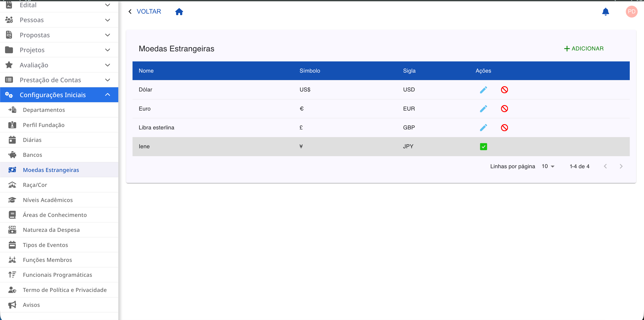Open Departamentos submenu item
The image size is (644, 320).
click(x=59, y=110)
